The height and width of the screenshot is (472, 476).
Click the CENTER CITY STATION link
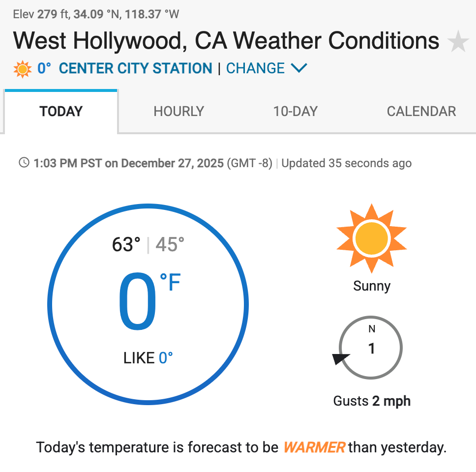(x=135, y=68)
